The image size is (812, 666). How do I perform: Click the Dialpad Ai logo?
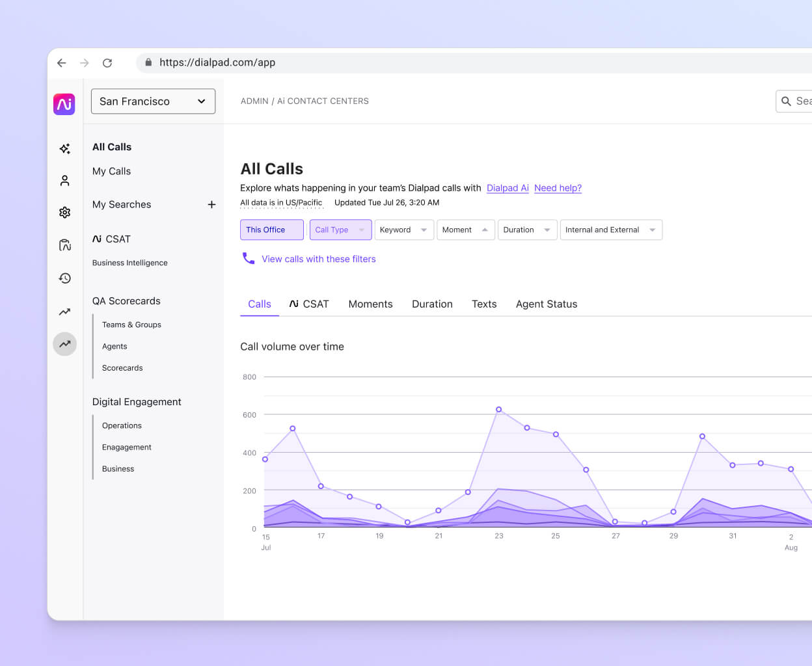coord(64,104)
